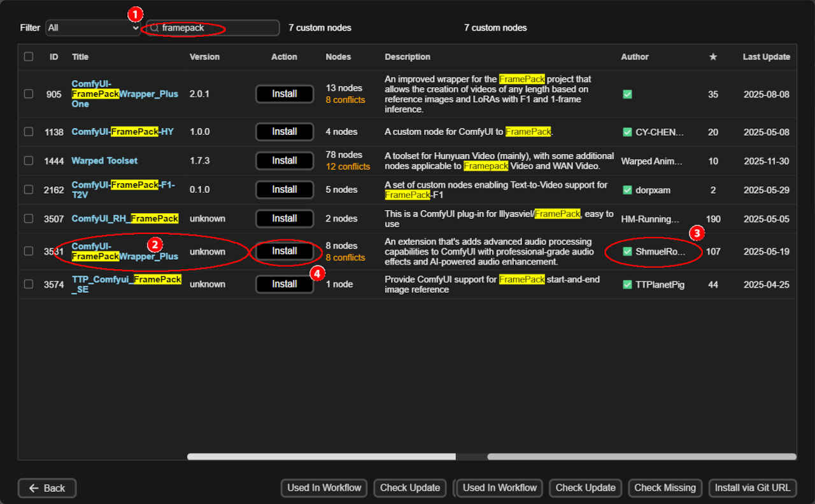Toggle the select-all checkbox in header

(x=29, y=57)
